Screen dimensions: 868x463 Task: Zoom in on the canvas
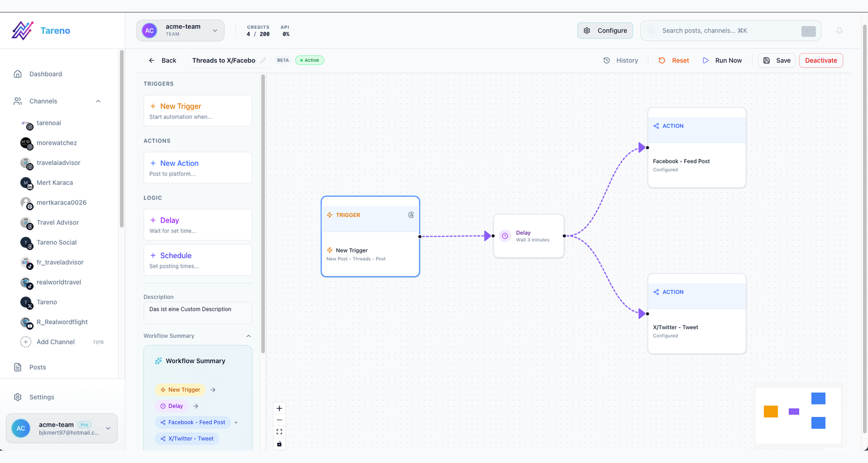pyautogui.click(x=279, y=408)
